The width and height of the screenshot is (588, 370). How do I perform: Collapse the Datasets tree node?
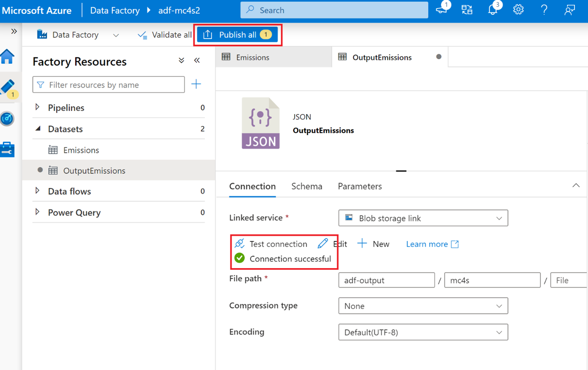coord(38,129)
